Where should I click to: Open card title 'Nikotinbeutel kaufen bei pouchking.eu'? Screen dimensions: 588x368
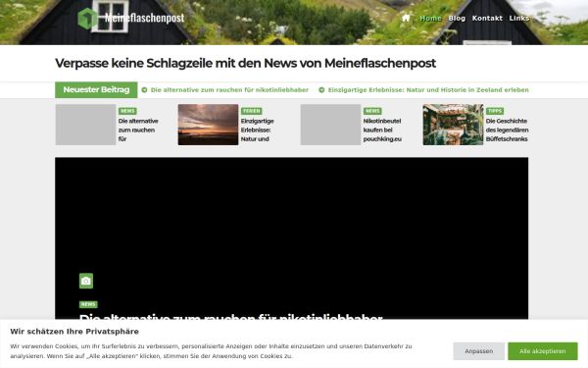(x=382, y=130)
